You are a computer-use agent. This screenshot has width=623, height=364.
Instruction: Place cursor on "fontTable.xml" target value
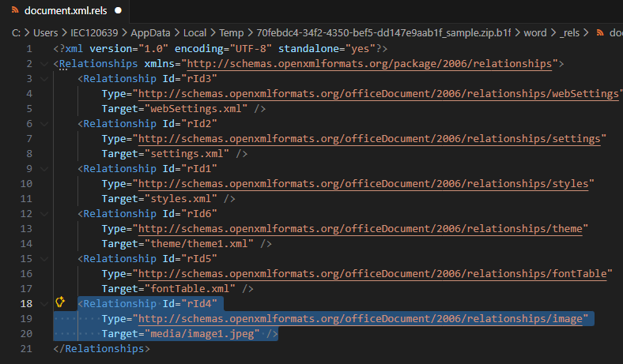tap(190, 288)
